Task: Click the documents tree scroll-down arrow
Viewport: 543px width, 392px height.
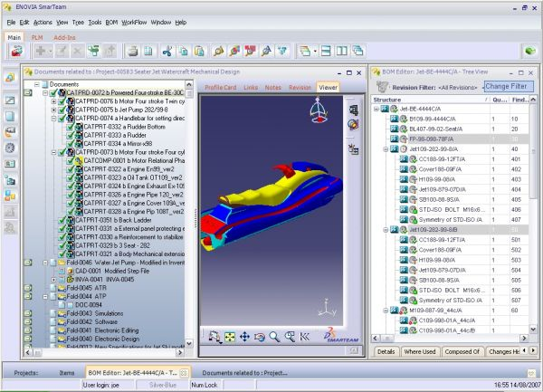Action: (189, 343)
